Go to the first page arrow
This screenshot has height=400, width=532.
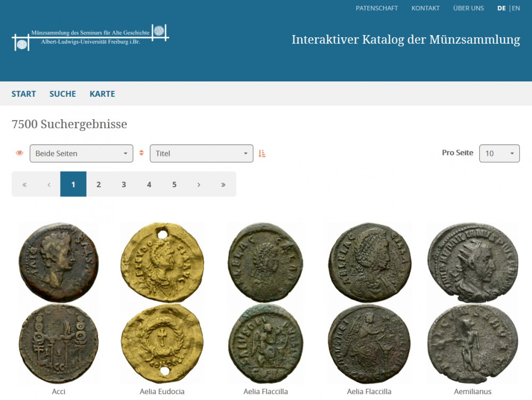[x=24, y=185]
